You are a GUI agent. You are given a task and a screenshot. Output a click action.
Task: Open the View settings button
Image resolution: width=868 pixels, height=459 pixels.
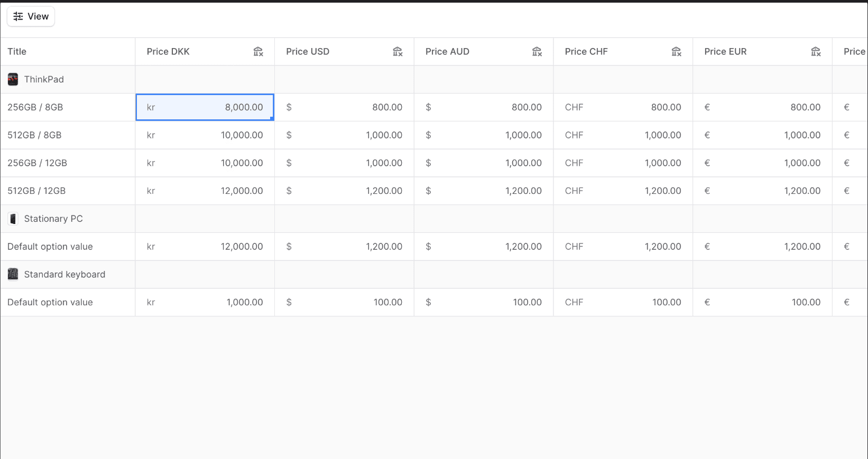[31, 16]
